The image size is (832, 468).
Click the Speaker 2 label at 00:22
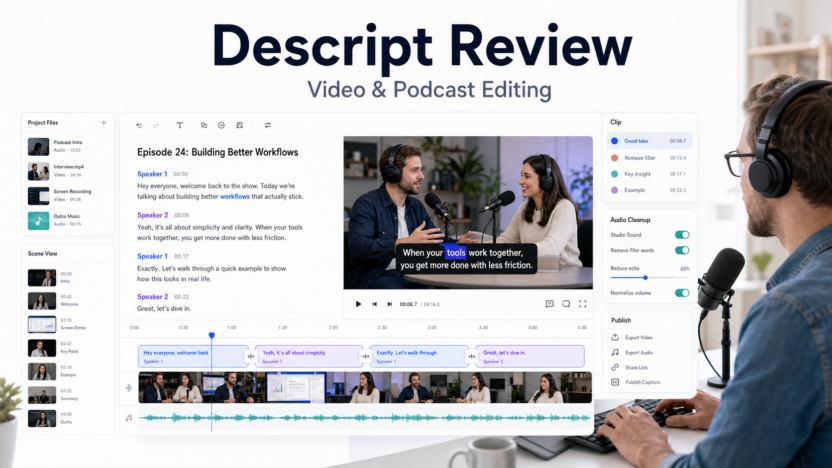pyautogui.click(x=153, y=297)
